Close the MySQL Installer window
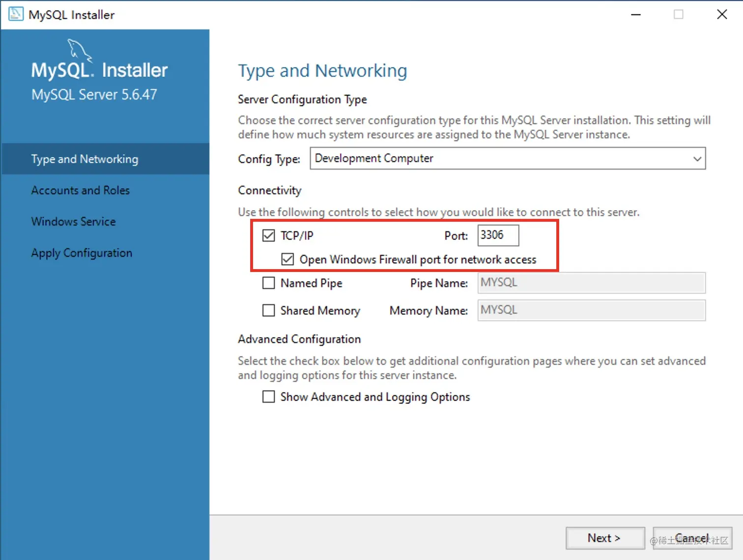The width and height of the screenshot is (743, 560). point(722,15)
